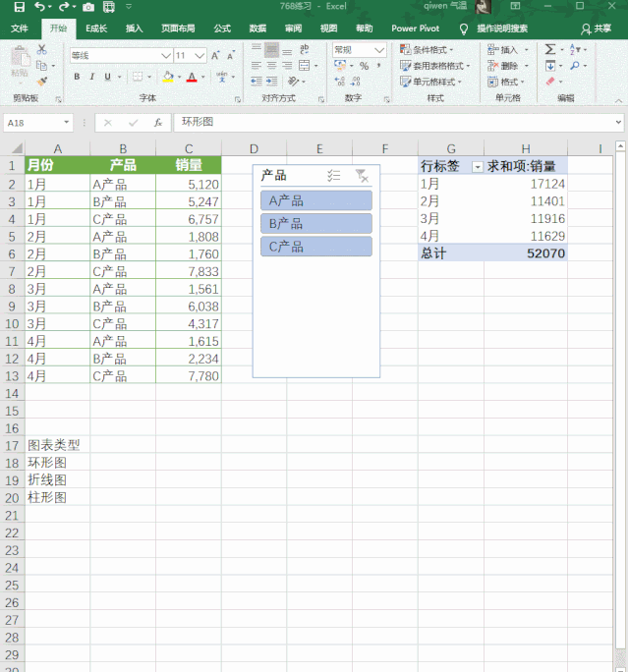
Task: Click the red font color swatch
Action: (x=192, y=78)
